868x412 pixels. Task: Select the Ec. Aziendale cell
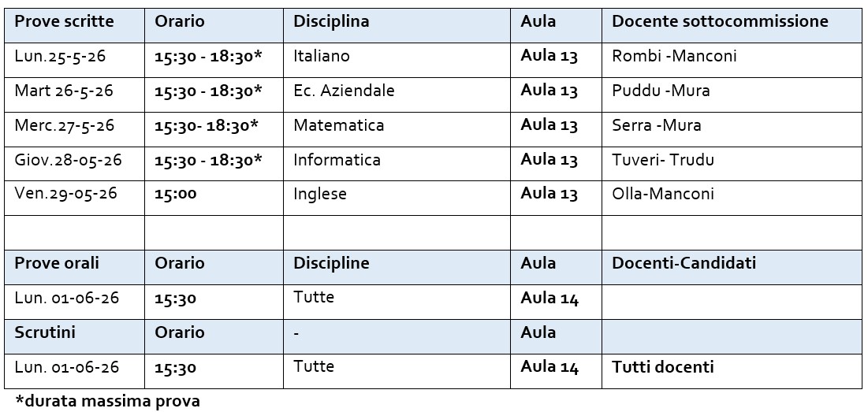(397, 95)
